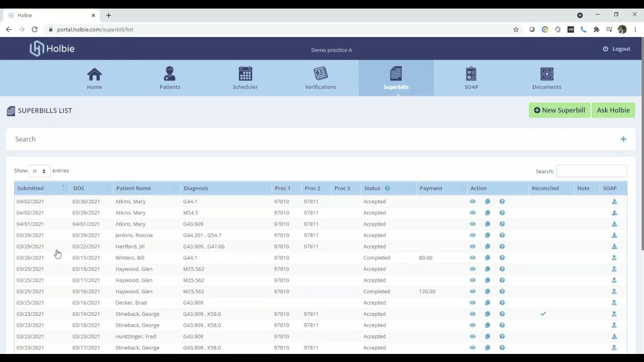This screenshot has width=644, height=362.
Task: Sort table by Payment column
Action: click(442, 188)
